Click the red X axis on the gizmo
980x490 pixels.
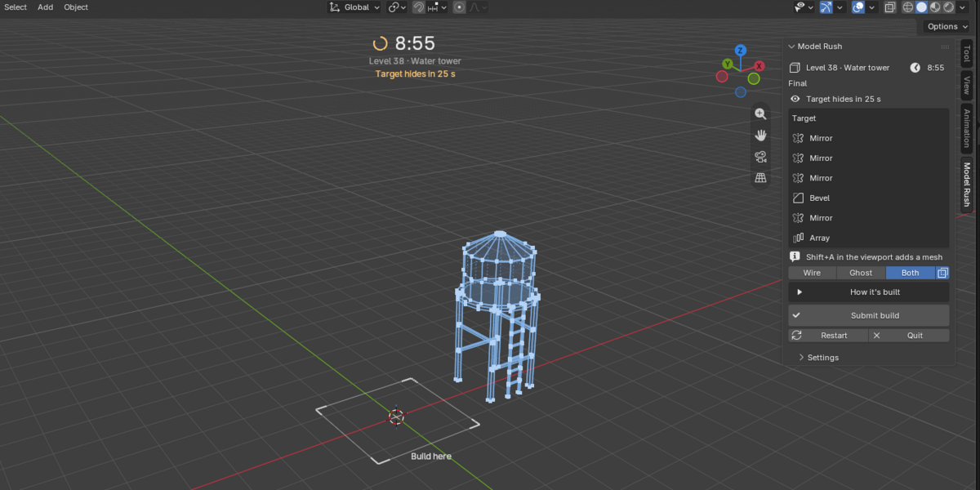pyautogui.click(x=759, y=66)
